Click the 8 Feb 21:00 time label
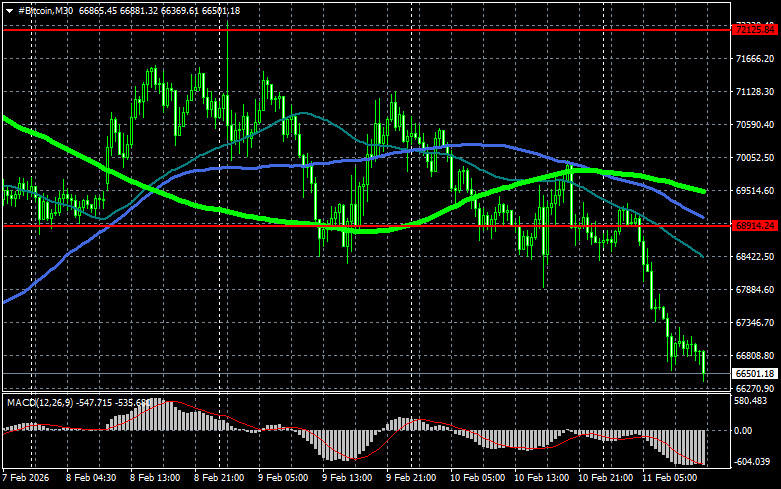Image resolution: width=781 pixels, height=489 pixels. click(219, 478)
